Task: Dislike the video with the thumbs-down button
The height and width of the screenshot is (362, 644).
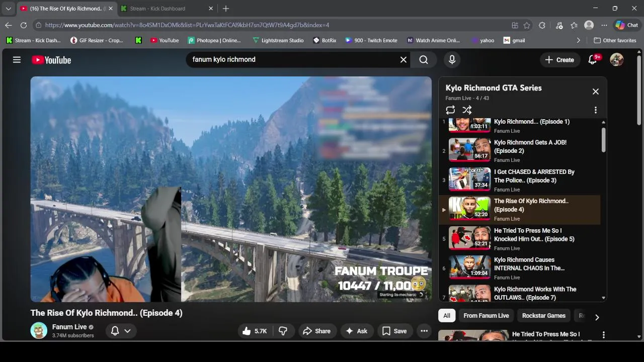Action: [283, 331]
